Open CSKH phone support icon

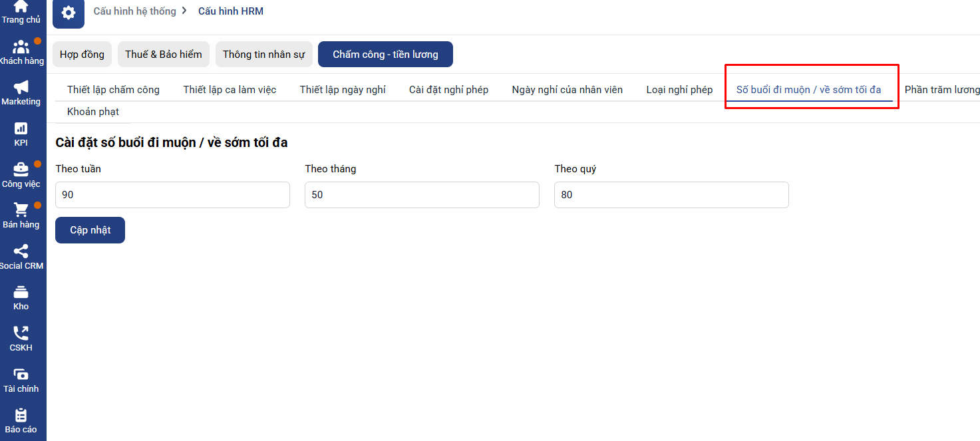tap(21, 333)
